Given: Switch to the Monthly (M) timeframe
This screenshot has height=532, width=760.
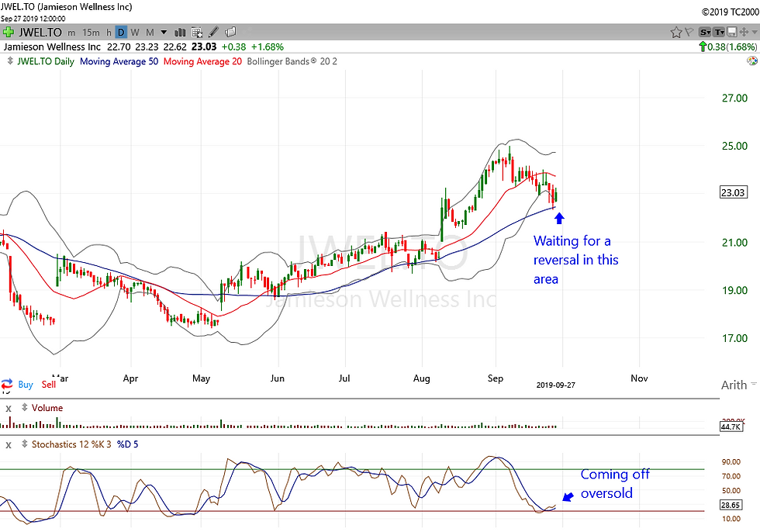Looking at the screenshot, I should pyautogui.click(x=150, y=33).
